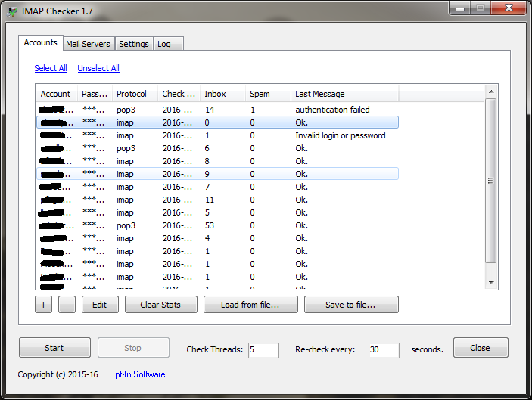This screenshot has height=400, width=532.
Task: Open the Settings tab
Action: tap(133, 44)
